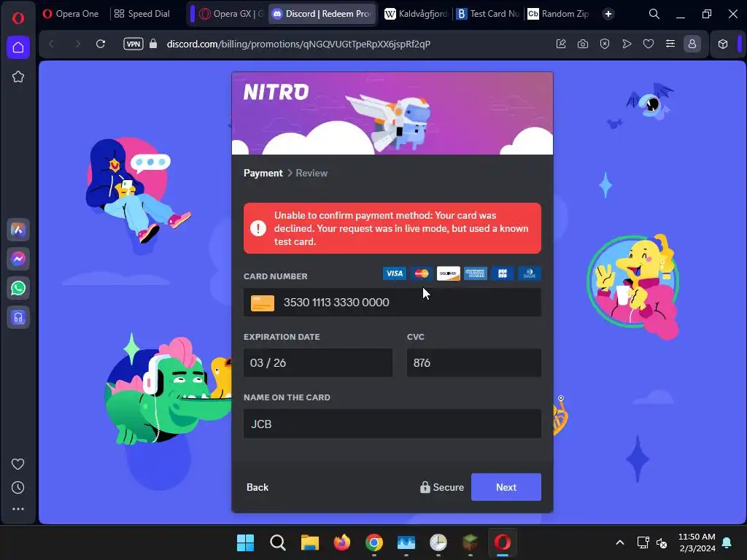Open the Opera menu logo
Viewport: 747px width, 560px height.
tap(18, 18)
